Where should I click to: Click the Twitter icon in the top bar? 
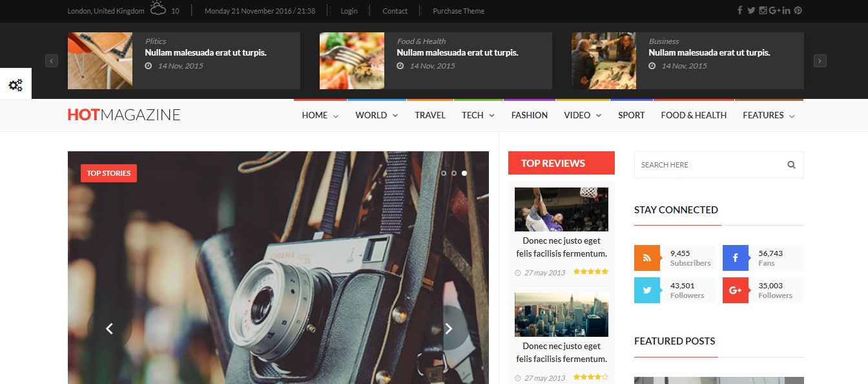coord(750,10)
